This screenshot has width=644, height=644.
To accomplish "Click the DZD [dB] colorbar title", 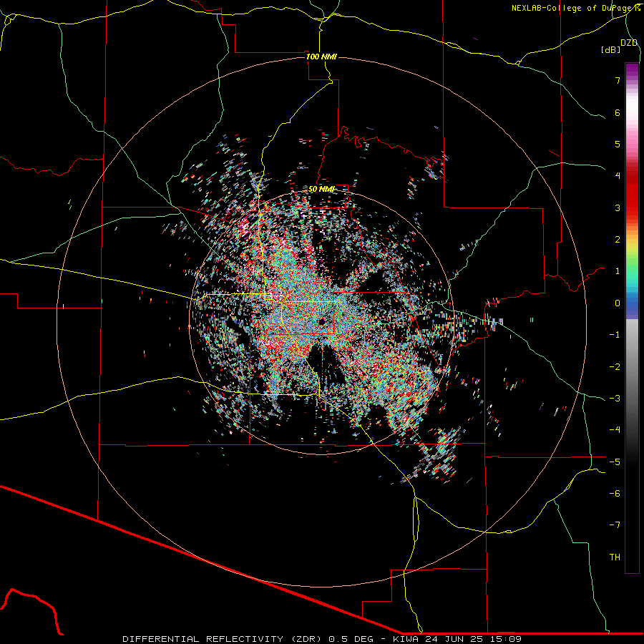I will (620, 46).
